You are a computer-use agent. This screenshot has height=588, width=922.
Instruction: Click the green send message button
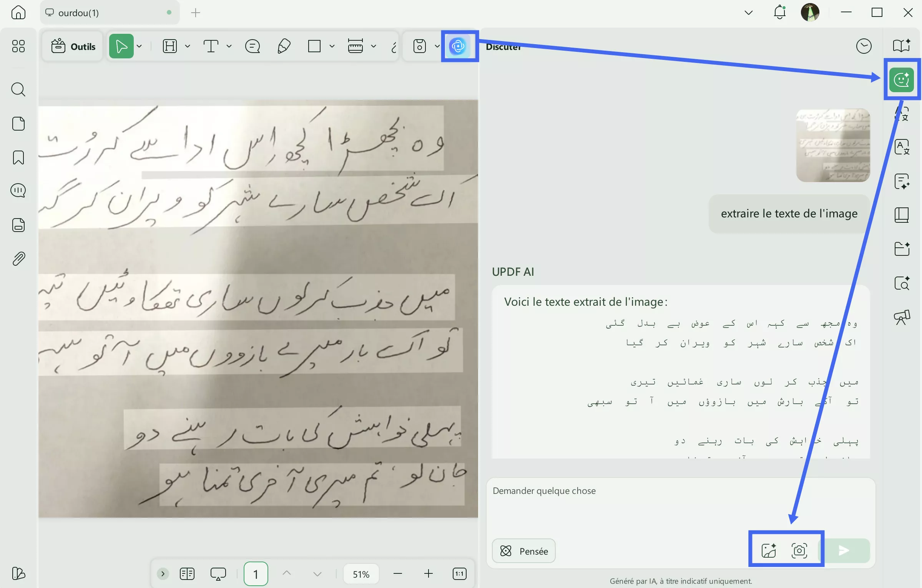pyautogui.click(x=845, y=550)
